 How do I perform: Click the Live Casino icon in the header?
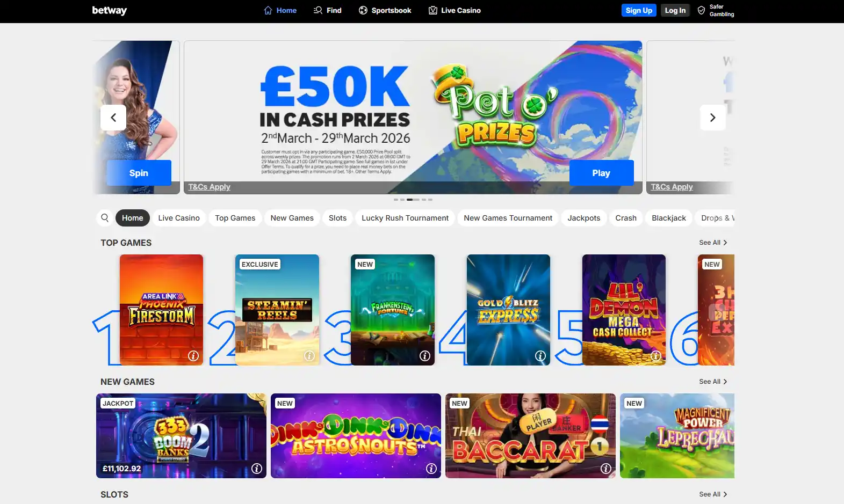(x=433, y=10)
